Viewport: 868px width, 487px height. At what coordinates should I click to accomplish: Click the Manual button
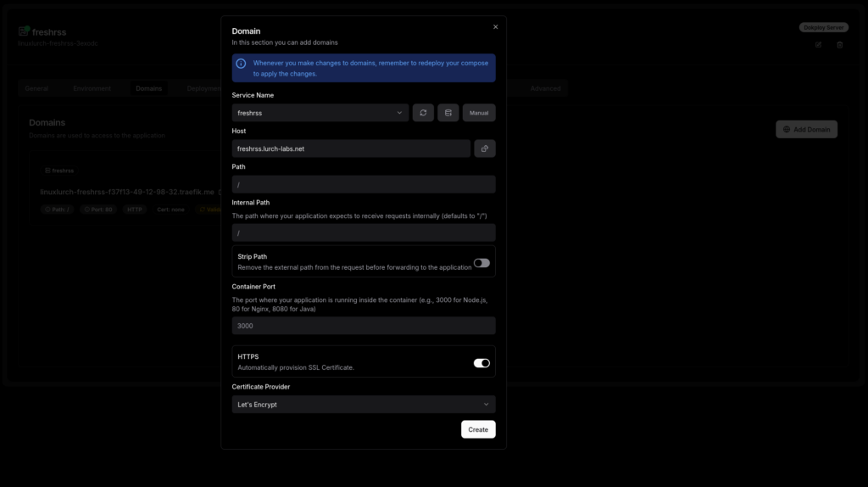tap(479, 113)
